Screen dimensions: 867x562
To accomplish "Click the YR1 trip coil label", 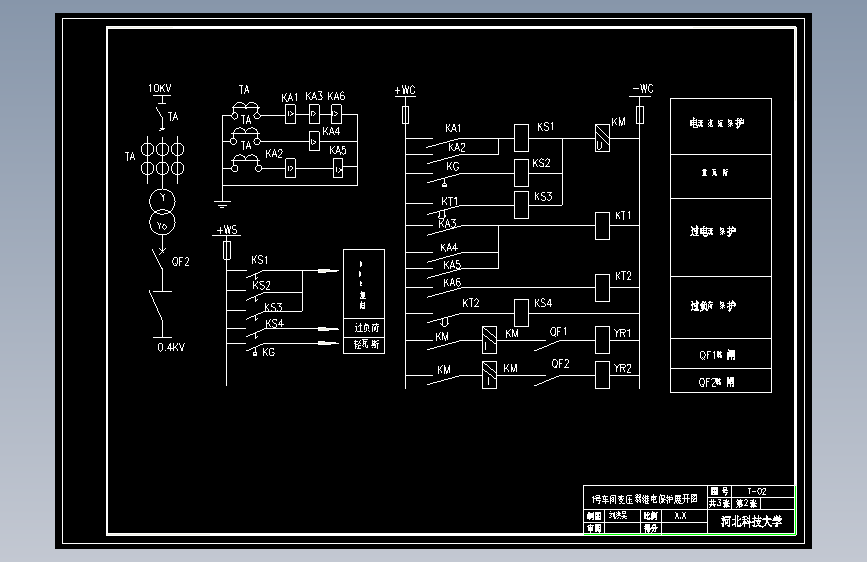I will coord(622,333).
